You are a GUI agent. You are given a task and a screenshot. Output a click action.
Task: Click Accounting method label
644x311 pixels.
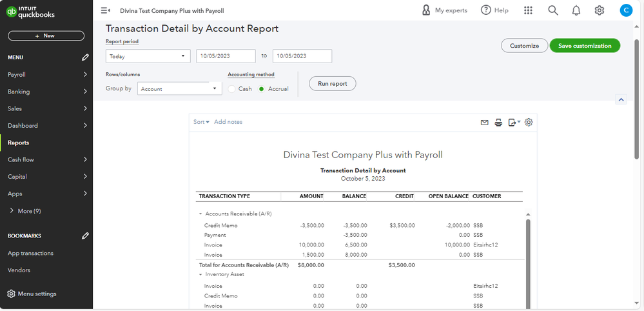click(251, 75)
